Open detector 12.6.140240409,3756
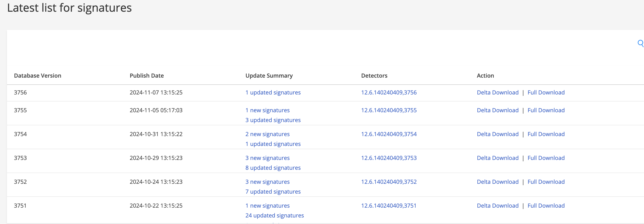This screenshot has height=224, width=644. [389, 92]
